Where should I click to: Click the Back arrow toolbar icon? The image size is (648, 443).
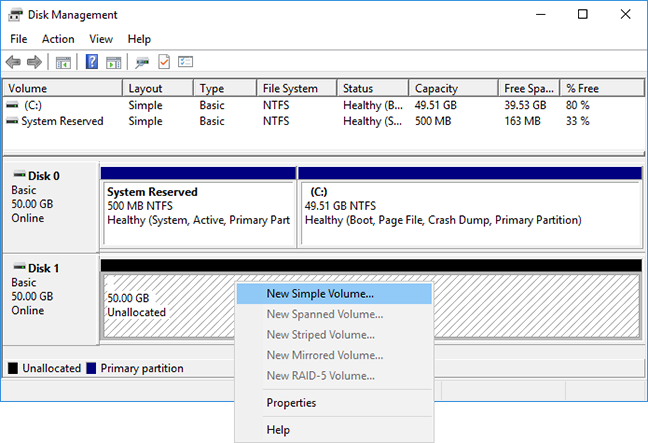[x=13, y=62]
